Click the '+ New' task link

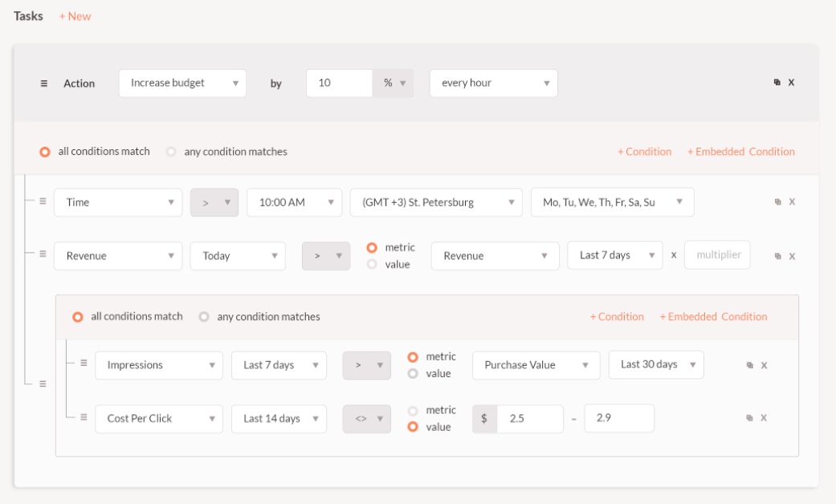coord(75,16)
